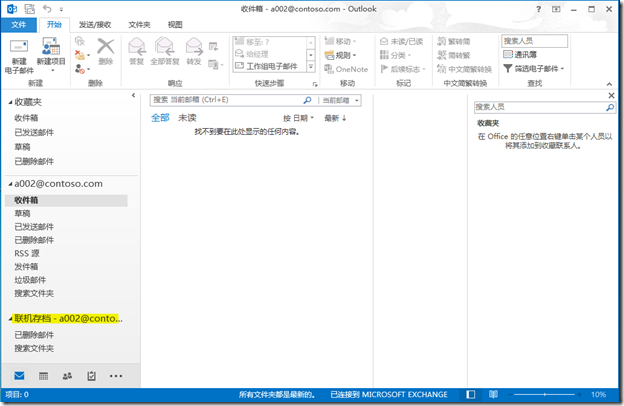Click the People pane search field
Screen dimensions: 624x406
point(544,107)
